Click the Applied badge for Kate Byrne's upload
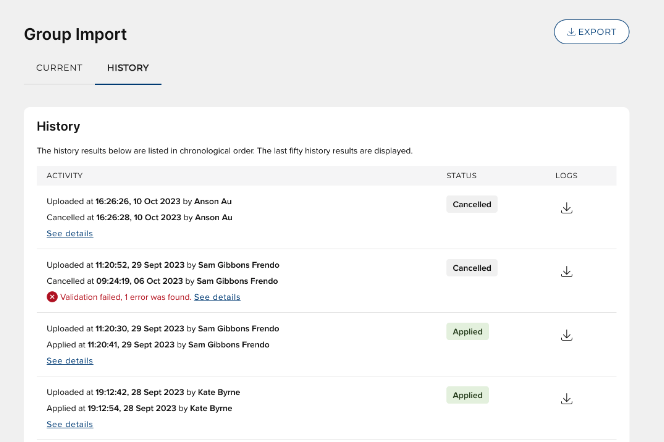The width and height of the screenshot is (664, 442). tap(468, 395)
